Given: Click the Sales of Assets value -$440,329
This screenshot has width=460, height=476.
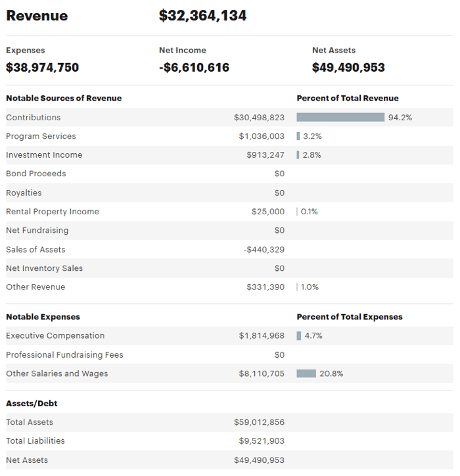Looking at the screenshot, I should pos(264,249).
